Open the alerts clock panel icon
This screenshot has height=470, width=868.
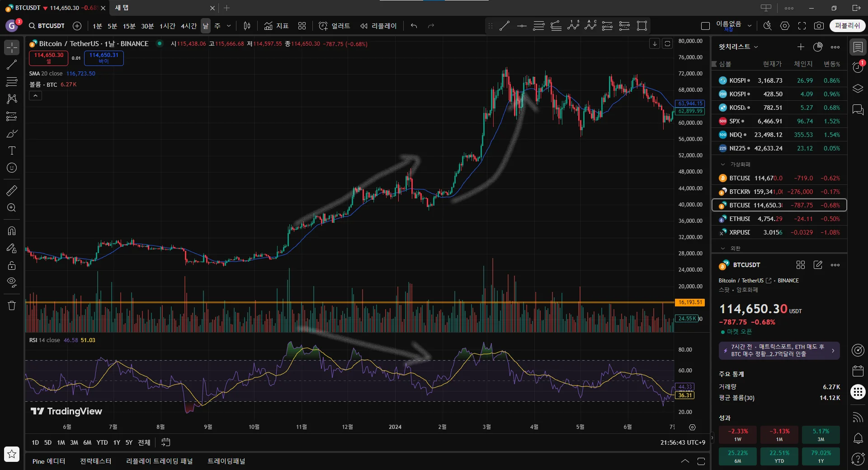[x=858, y=67]
